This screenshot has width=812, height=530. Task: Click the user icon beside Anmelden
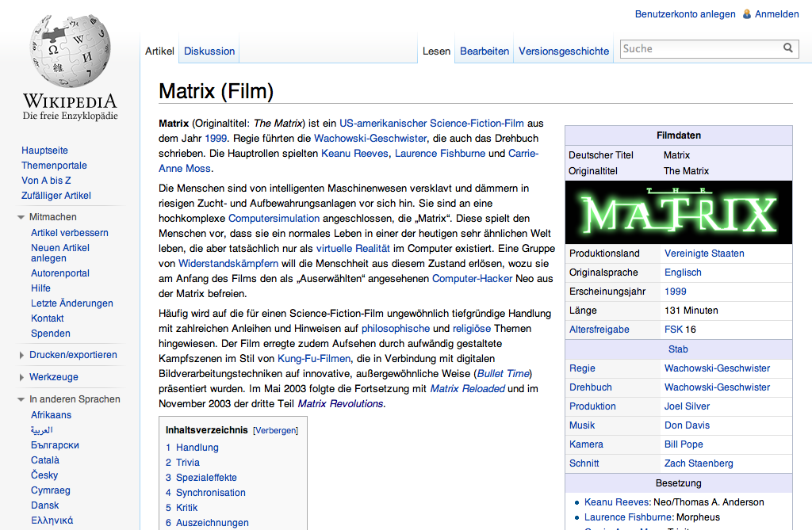747,14
